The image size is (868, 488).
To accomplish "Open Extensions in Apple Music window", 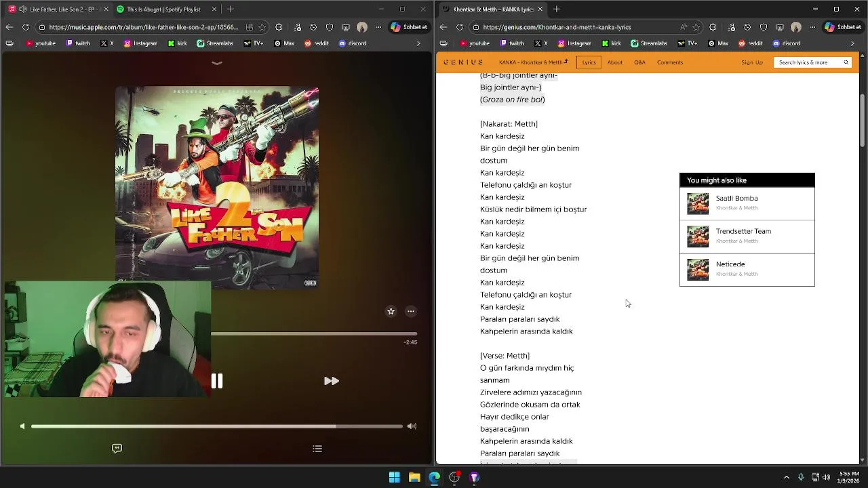I will pos(279,27).
